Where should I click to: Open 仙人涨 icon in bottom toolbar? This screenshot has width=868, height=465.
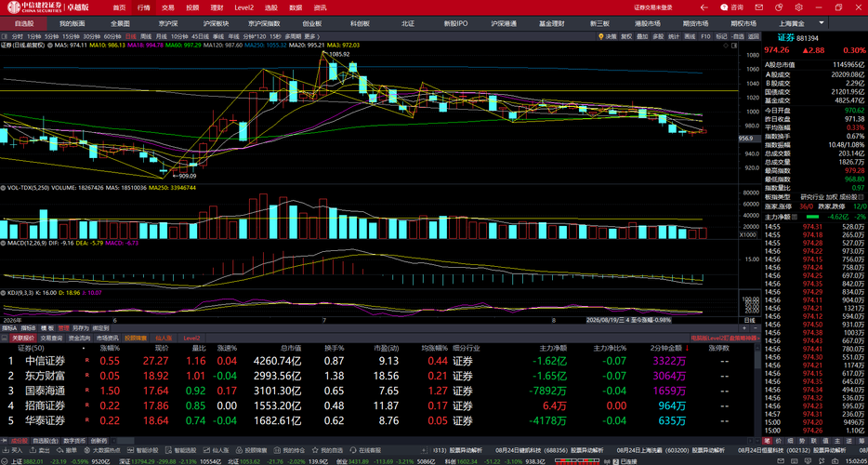pyautogui.click(x=206, y=451)
